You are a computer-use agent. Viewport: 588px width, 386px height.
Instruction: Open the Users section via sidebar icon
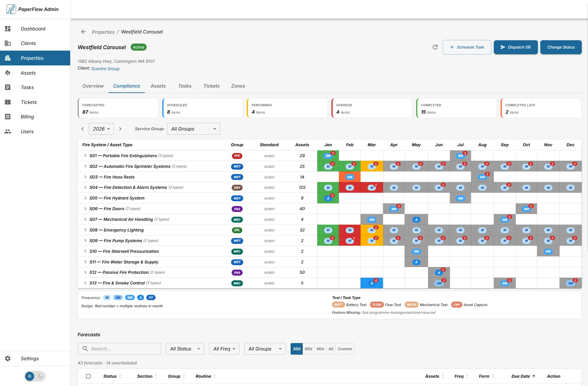point(8,131)
